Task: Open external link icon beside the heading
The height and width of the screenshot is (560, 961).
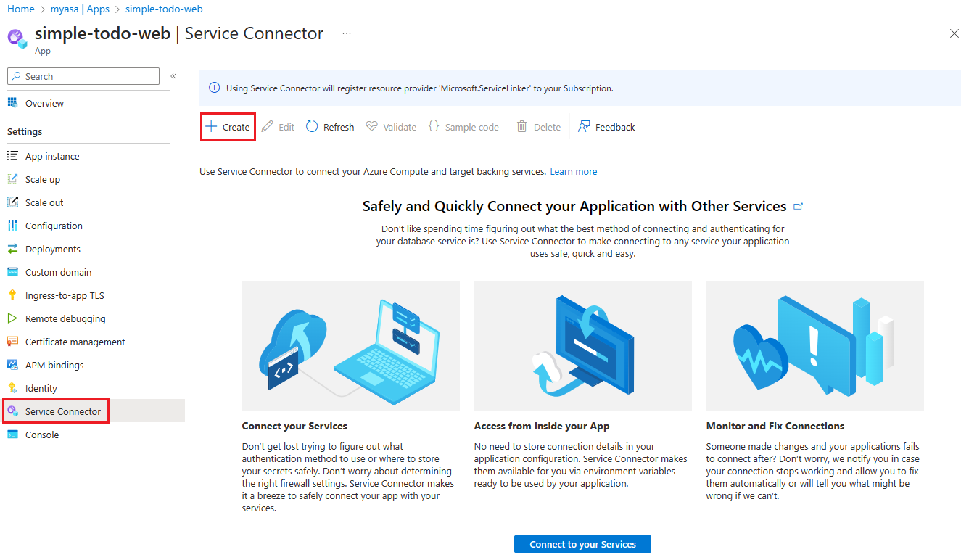Action: (799, 207)
